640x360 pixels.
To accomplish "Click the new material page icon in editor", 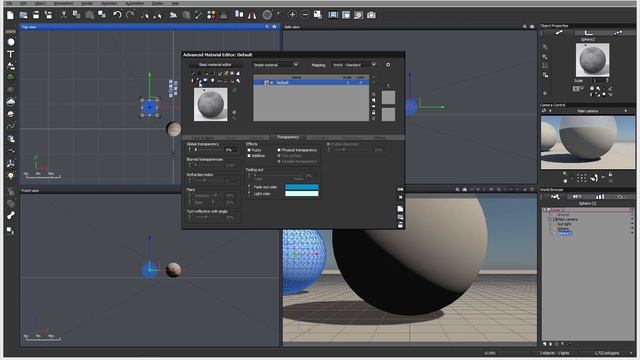I will coord(400,209).
